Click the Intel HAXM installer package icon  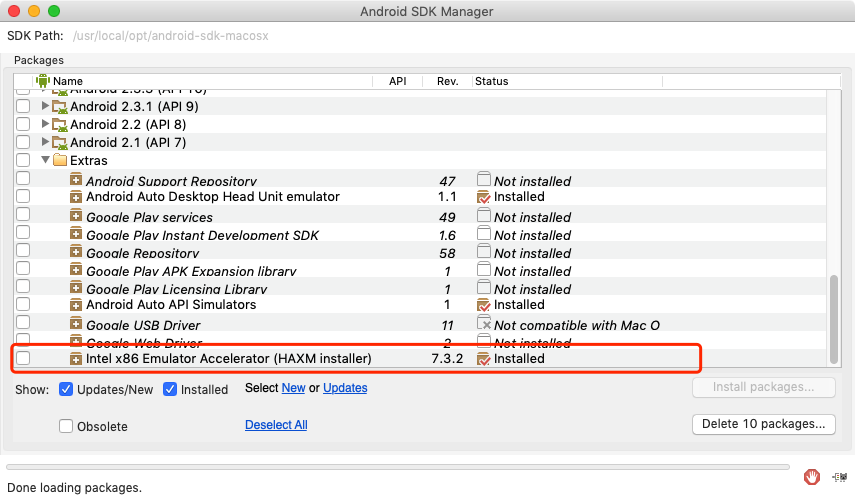pos(76,358)
